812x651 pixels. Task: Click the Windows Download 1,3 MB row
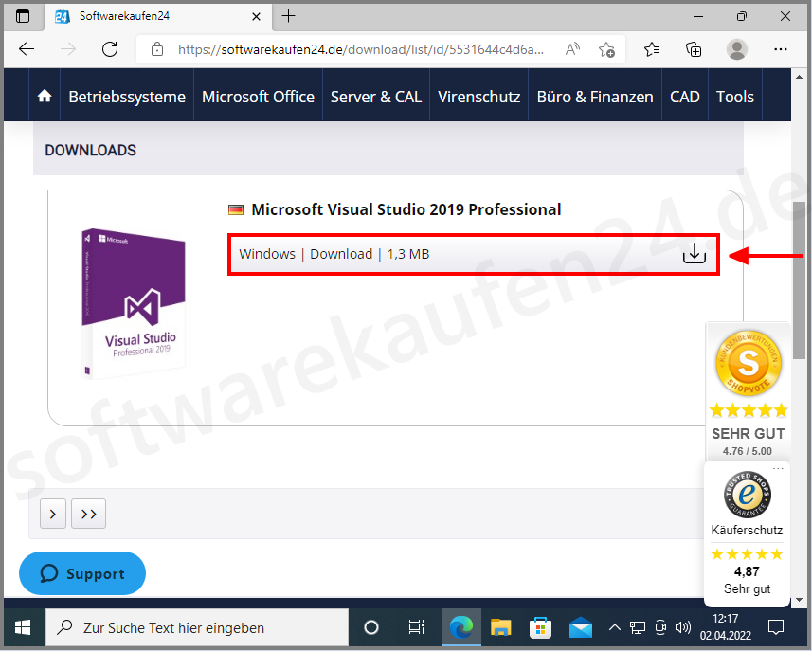click(474, 254)
